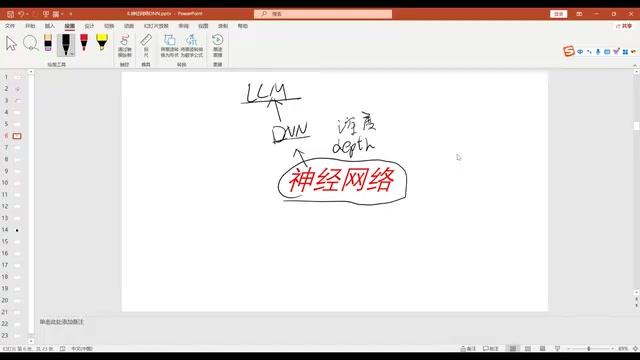Click the Redo icon

[x=35, y=14]
